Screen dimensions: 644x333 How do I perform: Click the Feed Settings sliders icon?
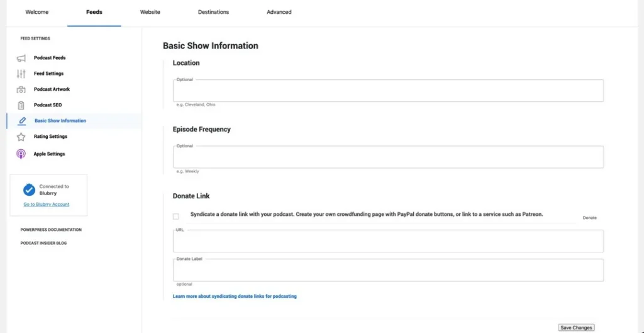21,74
